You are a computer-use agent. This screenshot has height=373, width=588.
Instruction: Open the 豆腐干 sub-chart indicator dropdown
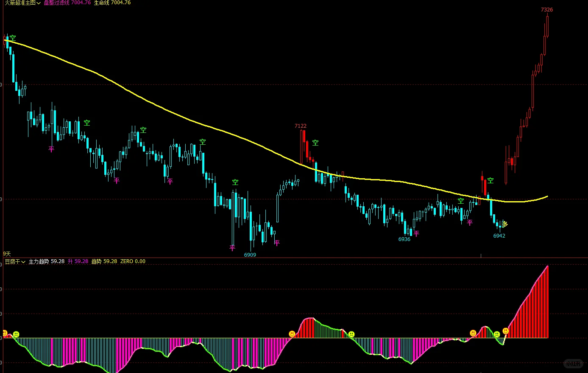(15, 261)
